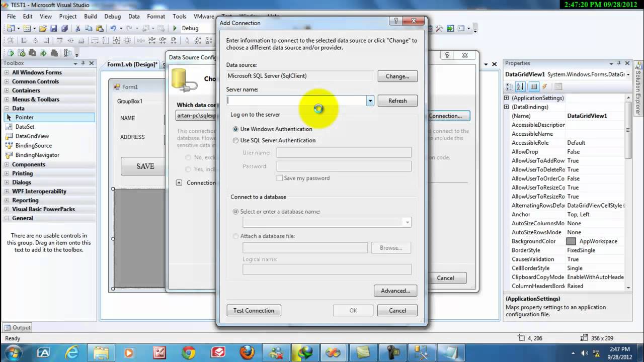644x362 pixels.
Task: Open Google Chrome from the taskbar
Action: 189,352
